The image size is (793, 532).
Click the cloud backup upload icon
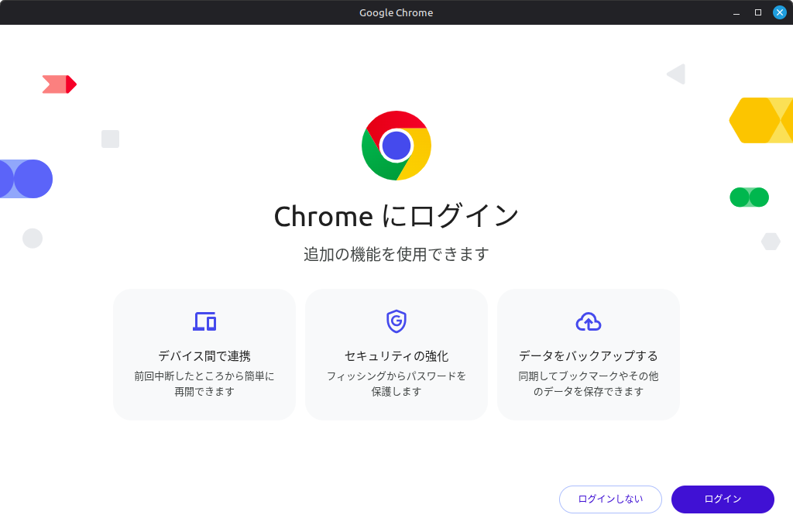pyautogui.click(x=589, y=321)
